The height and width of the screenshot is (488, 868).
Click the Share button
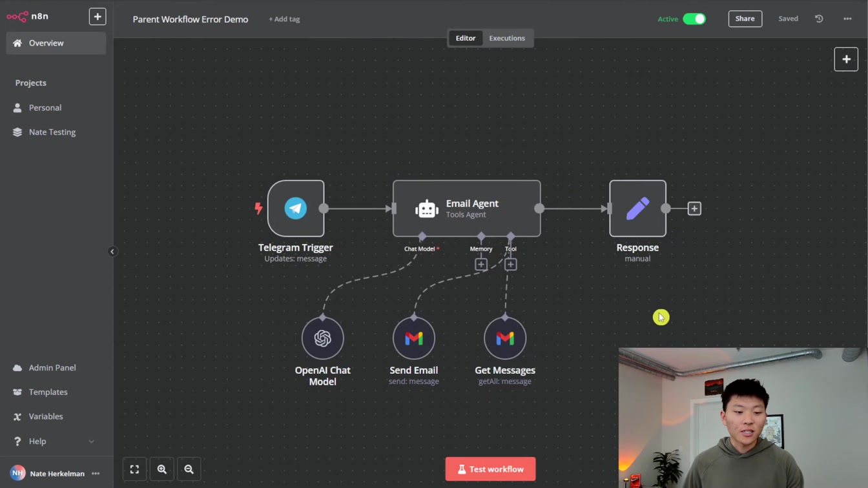(745, 19)
